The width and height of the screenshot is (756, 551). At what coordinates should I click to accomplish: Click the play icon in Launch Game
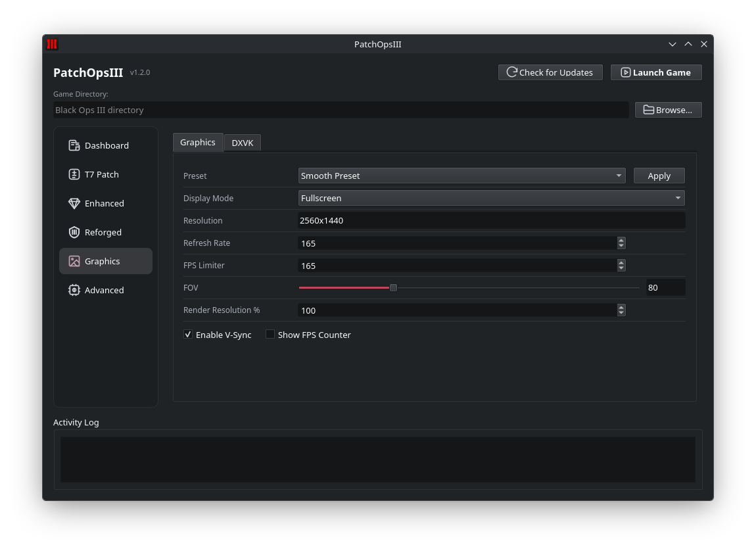pyautogui.click(x=625, y=72)
